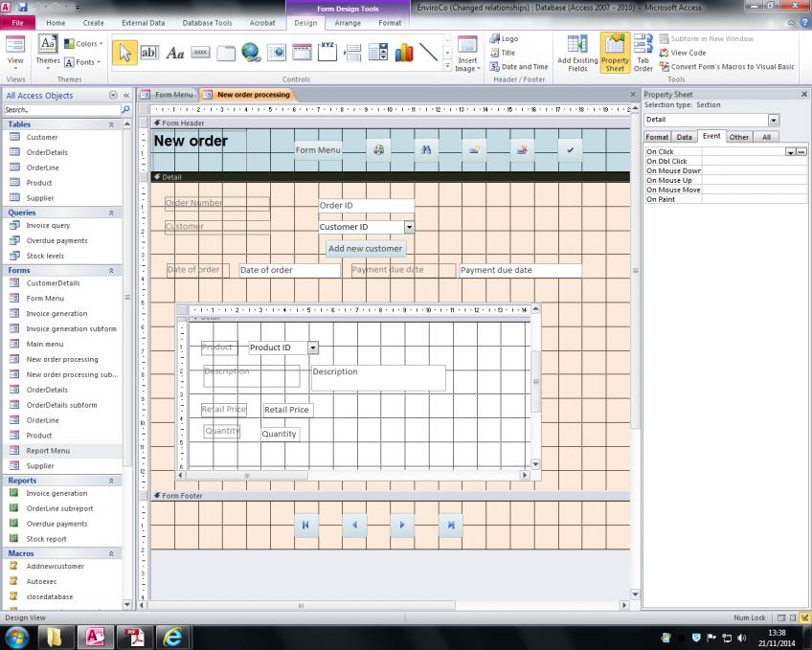This screenshot has width=812, height=650.
Task: Open the Colors theme dropdown
Action: pyautogui.click(x=83, y=44)
